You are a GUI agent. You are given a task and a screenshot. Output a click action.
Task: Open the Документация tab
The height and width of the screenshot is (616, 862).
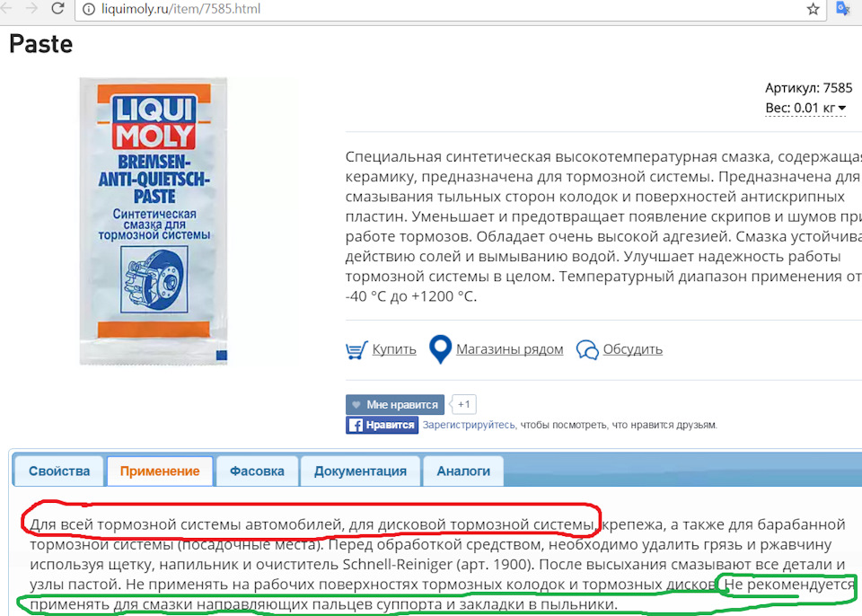[360, 471]
